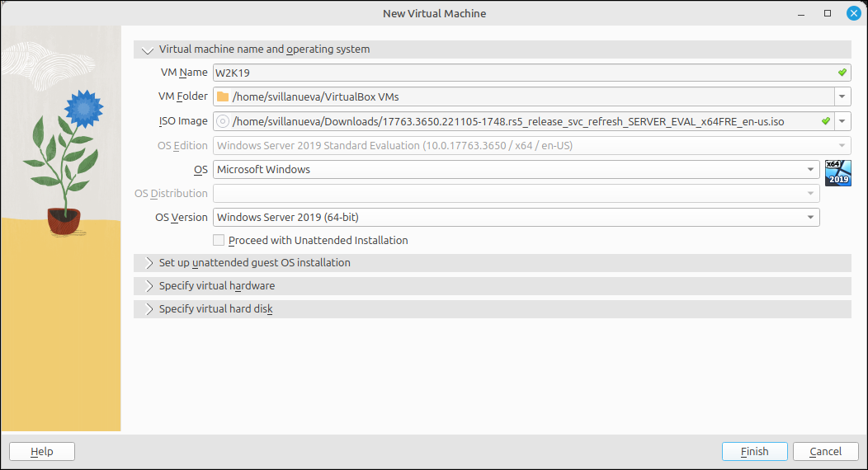Enable Proceed with Unattended Installation checkbox

tap(219, 240)
